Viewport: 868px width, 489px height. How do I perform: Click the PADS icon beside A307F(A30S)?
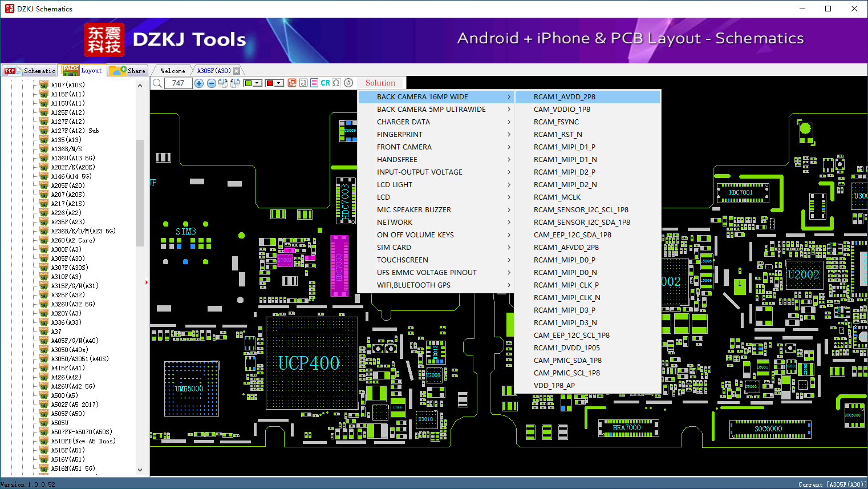click(x=44, y=268)
